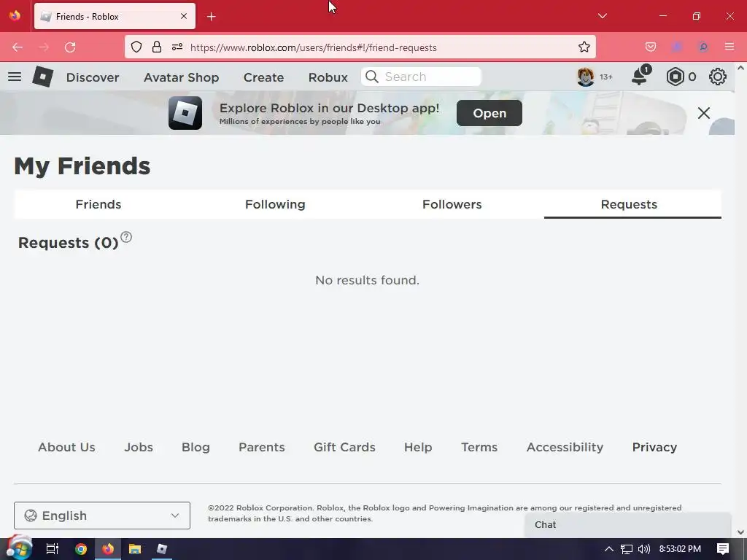Image resolution: width=747 pixels, height=560 pixels.
Task: Open Task View on the taskbar
Action: point(52,549)
